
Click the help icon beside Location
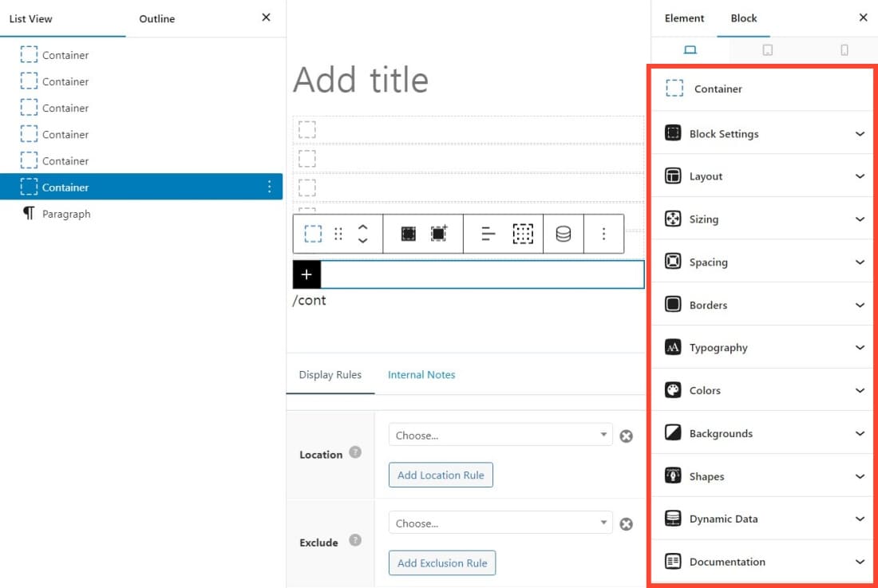355,452
